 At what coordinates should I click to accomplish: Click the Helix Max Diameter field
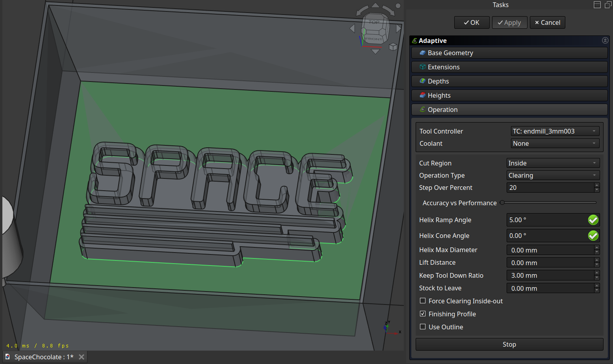click(x=550, y=250)
